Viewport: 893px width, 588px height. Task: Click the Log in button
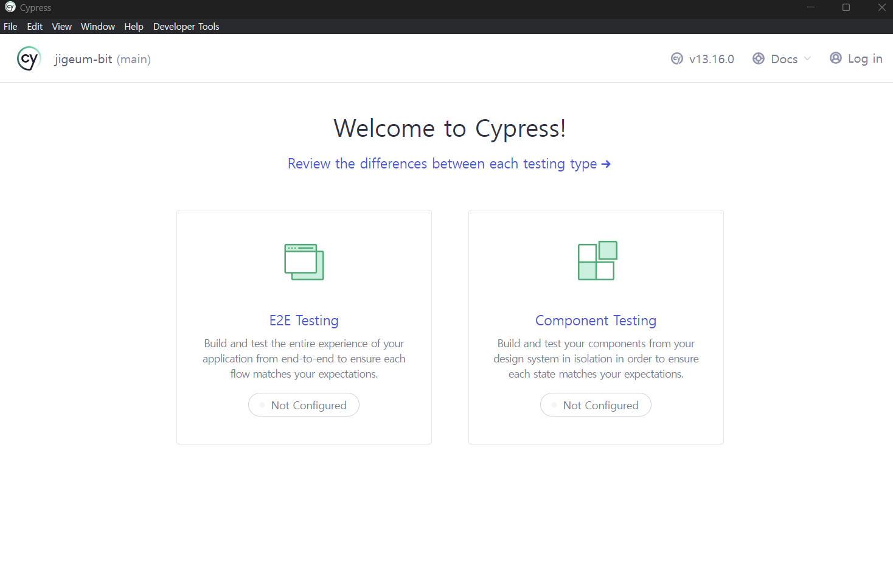point(857,58)
